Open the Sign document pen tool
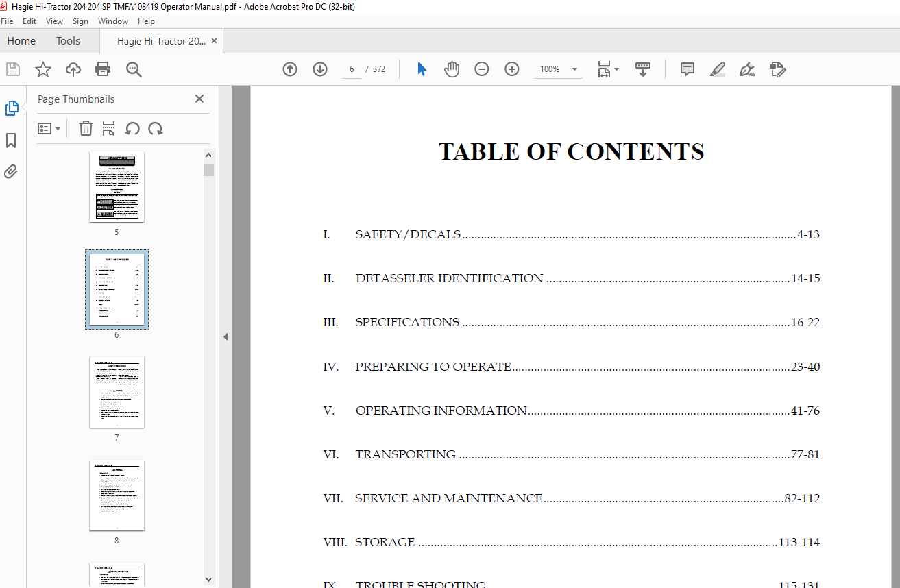Screen dimensions: 900x588 coord(748,69)
